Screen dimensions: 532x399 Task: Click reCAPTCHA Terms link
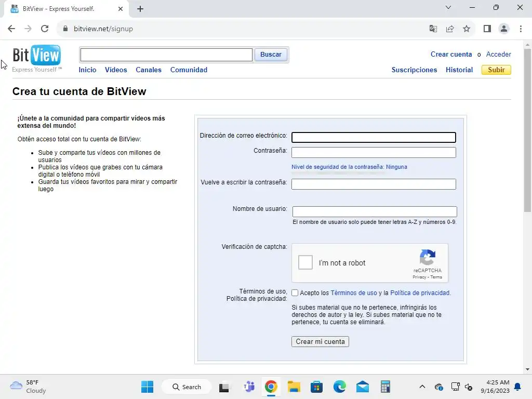436,277
